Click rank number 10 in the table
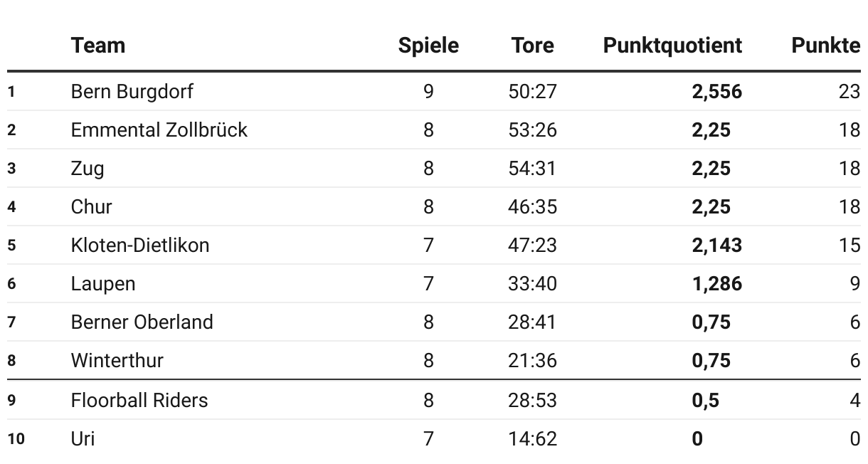 click(16, 438)
